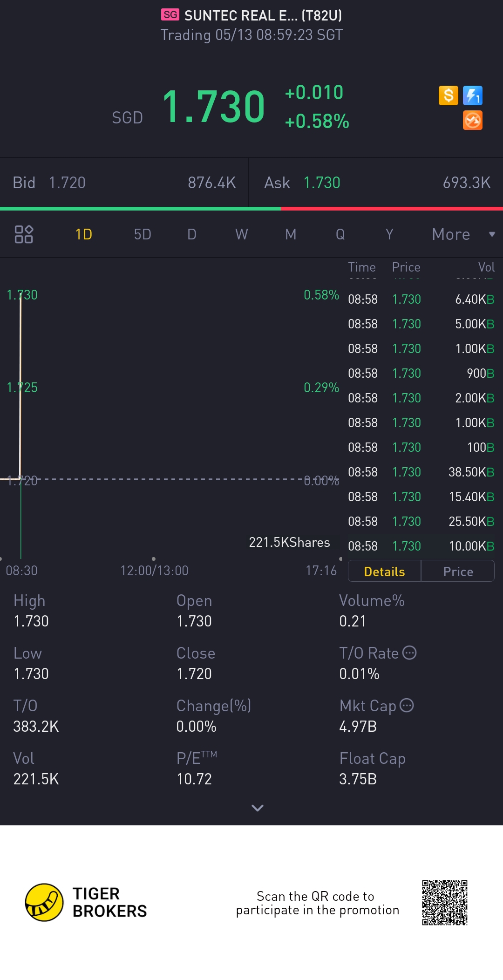This screenshot has width=503, height=980.
Task: Tap the Mkt Cap info icon
Action: 407,705
